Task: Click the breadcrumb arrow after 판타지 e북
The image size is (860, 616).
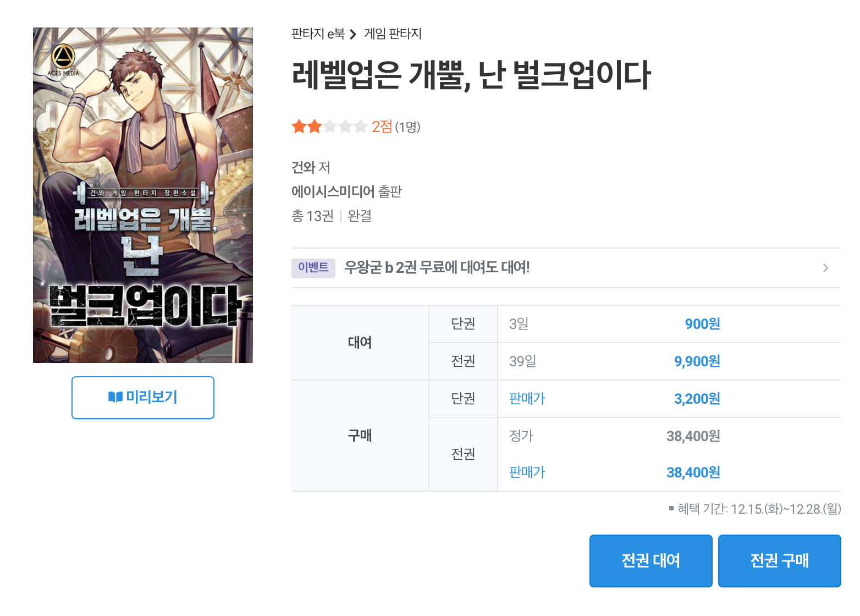Action: (353, 35)
